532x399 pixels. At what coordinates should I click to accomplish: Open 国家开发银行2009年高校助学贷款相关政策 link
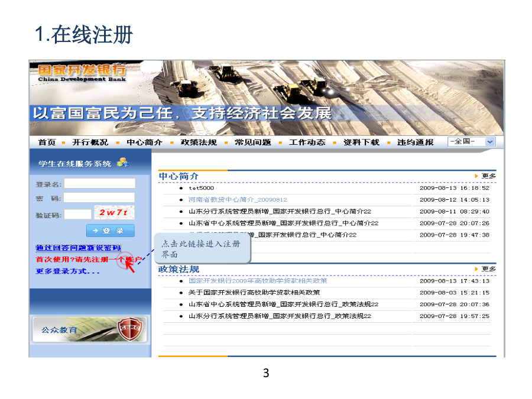(258, 281)
